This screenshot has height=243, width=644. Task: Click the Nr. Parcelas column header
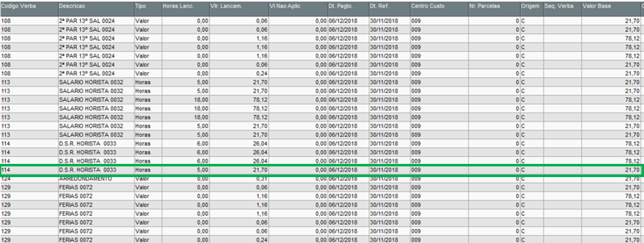click(x=494, y=9)
